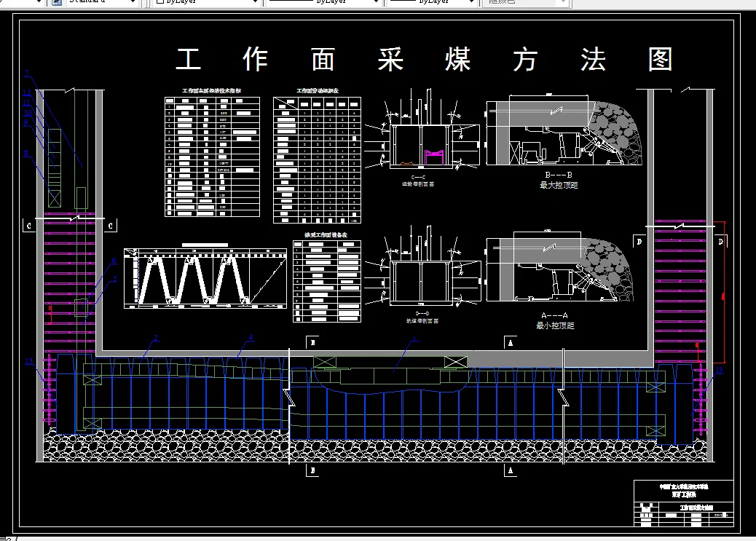Click the Layer Properties Manager icon
The width and height of the screenshot is (756, 541).
coord(55,4)
